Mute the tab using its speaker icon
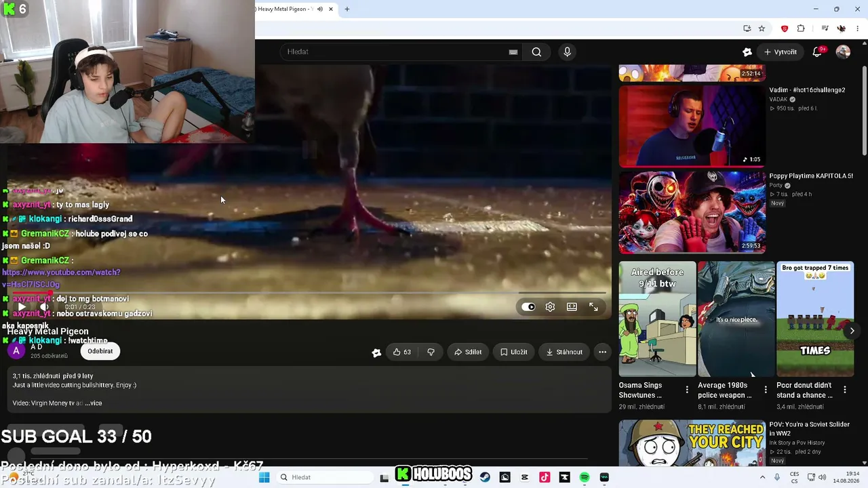The height and width of the screenshot is (488, 868). point(320,9)
